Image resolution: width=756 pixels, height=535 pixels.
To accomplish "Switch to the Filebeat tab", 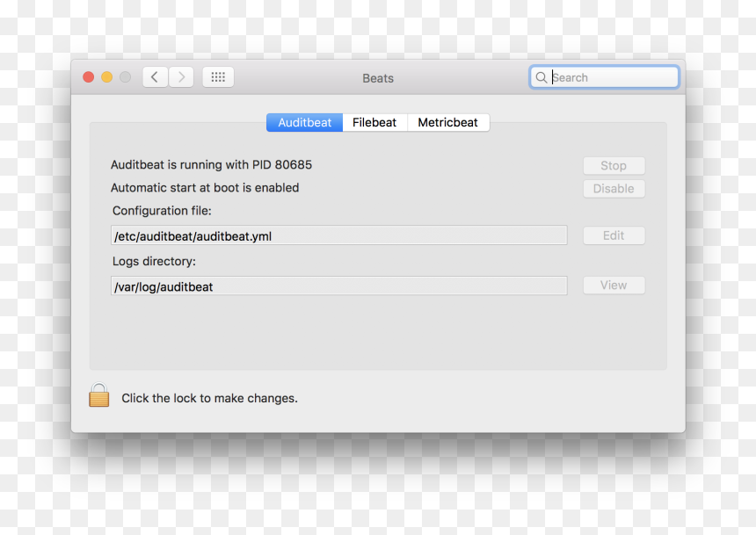I will [374, 122].
